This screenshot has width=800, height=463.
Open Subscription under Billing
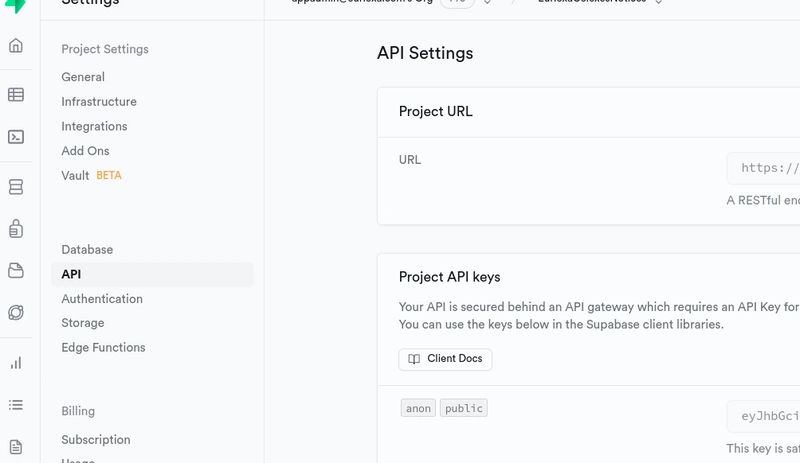click(96, 440)
